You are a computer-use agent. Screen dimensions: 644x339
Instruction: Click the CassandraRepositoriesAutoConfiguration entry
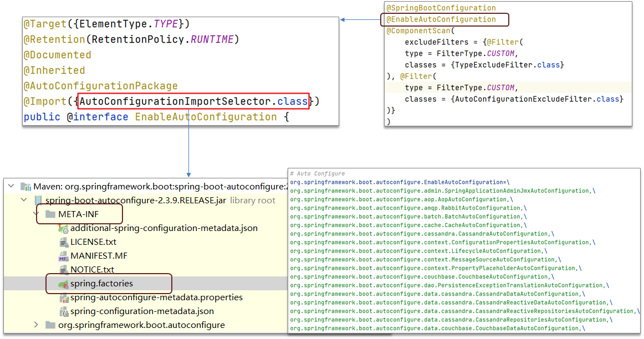pyautogui.click(x=451, y=320)
